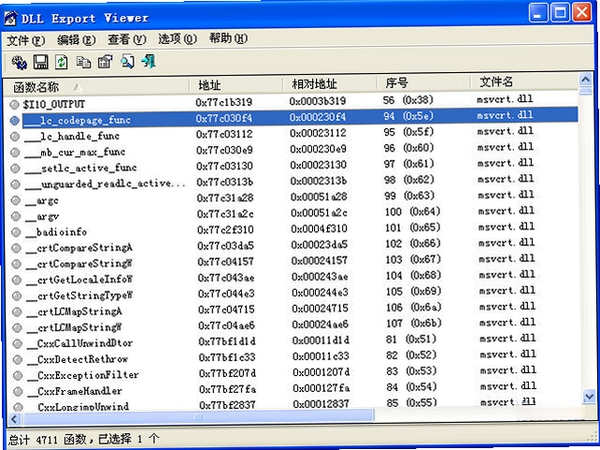Open the 查看(V) menu
The height and width of the screenshot is (450, 600).
pos(127,39)
